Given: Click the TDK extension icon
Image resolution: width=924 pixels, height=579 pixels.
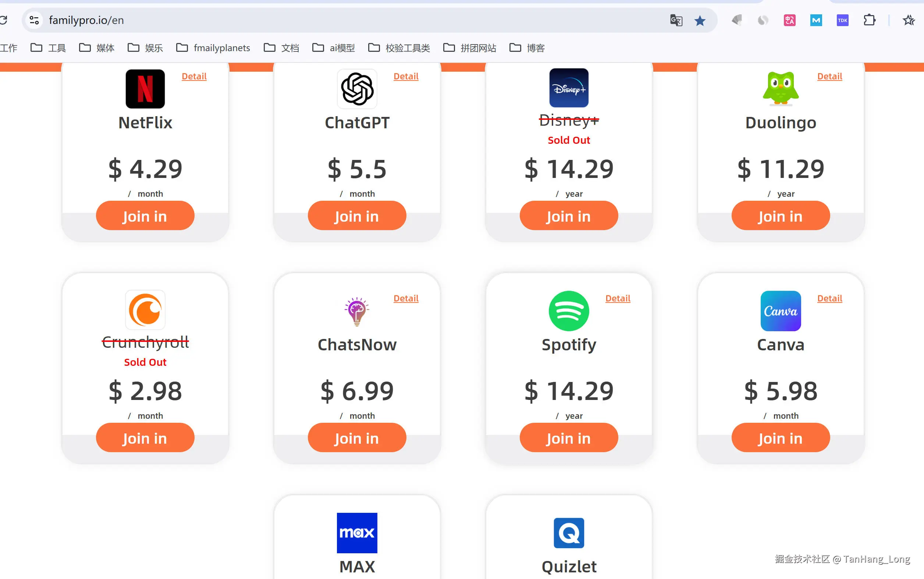Looking at the screenshot, I should pyautogui.click(x=842, y=20).
